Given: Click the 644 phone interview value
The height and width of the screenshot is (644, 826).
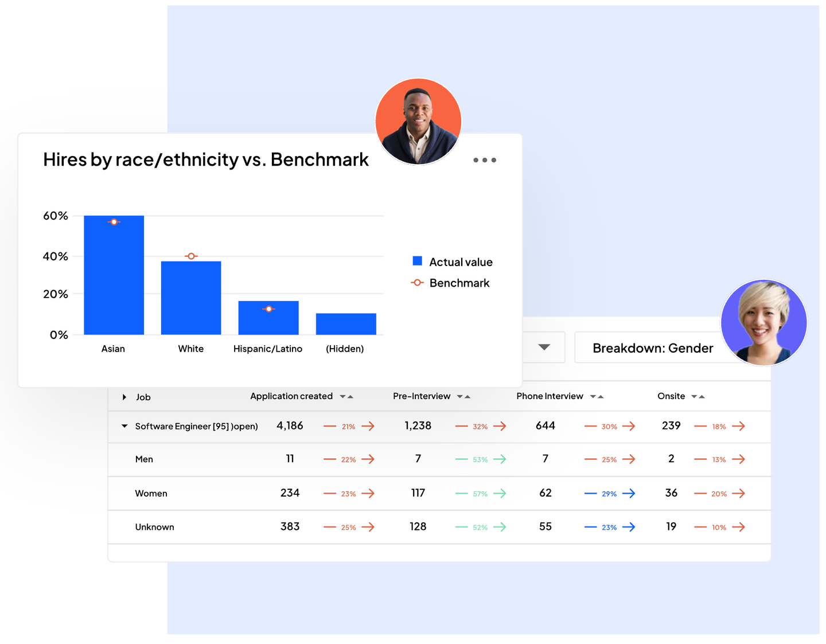Looking at the screenshot, I should [546, 426].
